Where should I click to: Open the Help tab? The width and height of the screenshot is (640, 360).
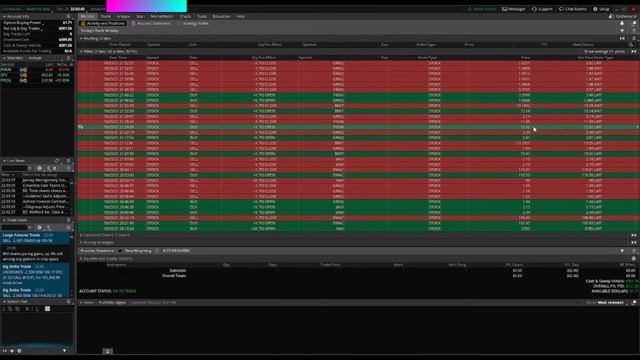coord(241,16)
